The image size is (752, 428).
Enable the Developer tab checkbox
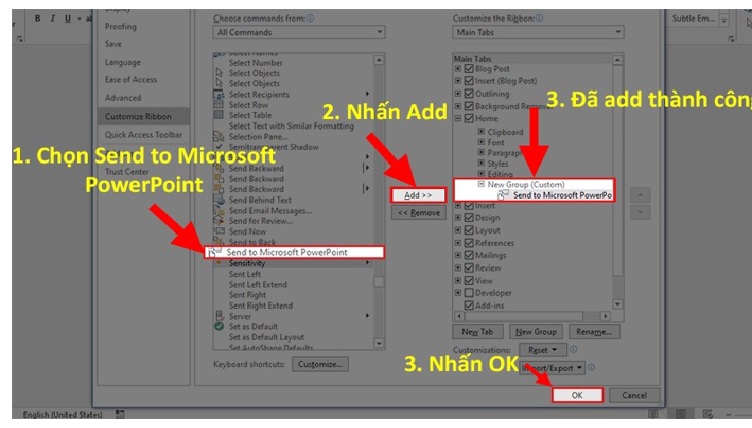tap(470, 295)
